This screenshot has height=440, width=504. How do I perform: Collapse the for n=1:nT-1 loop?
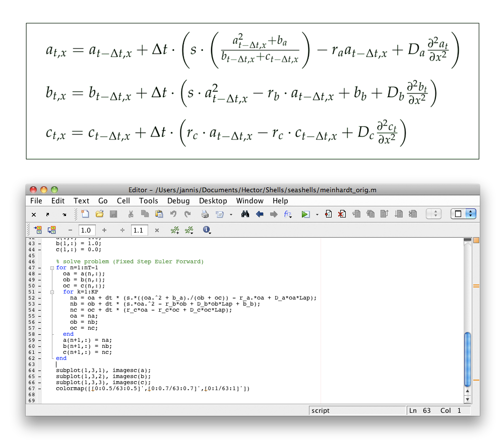click(52, 268)
